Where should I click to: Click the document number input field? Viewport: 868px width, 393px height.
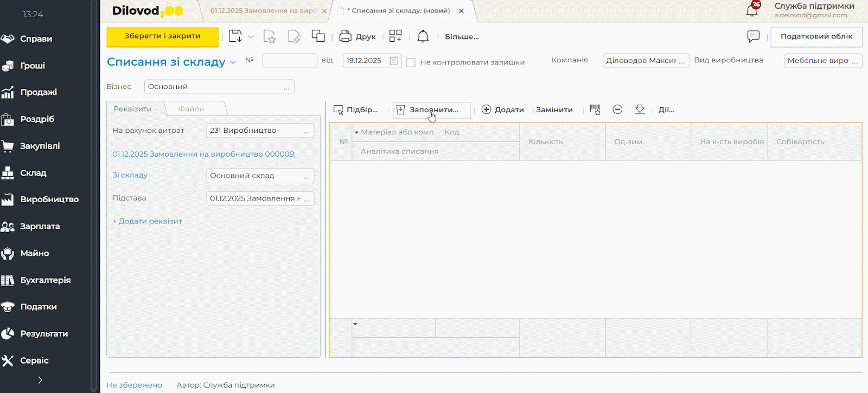coord(290,61)
